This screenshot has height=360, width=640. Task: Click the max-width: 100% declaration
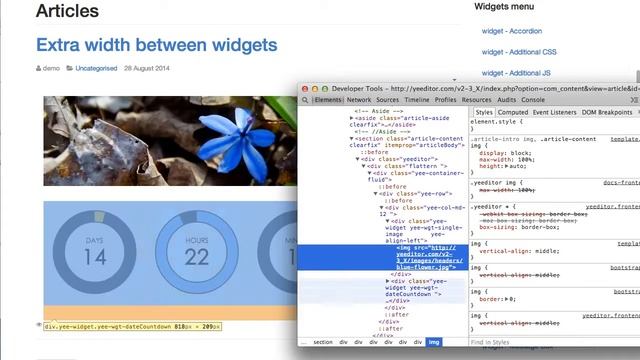point(507,160)
